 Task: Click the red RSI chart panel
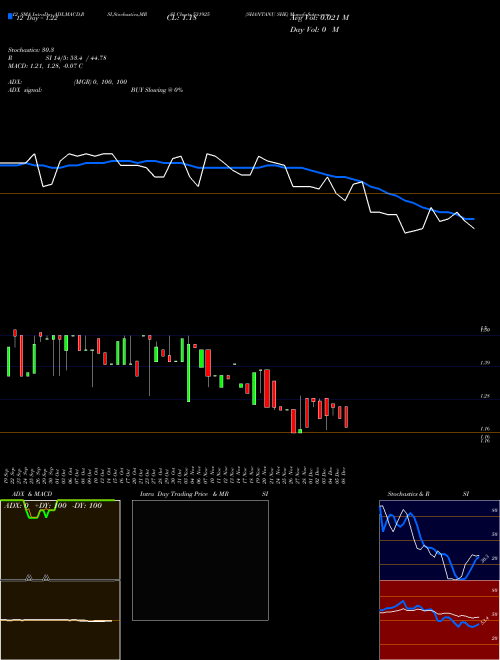tap(439, 620)
